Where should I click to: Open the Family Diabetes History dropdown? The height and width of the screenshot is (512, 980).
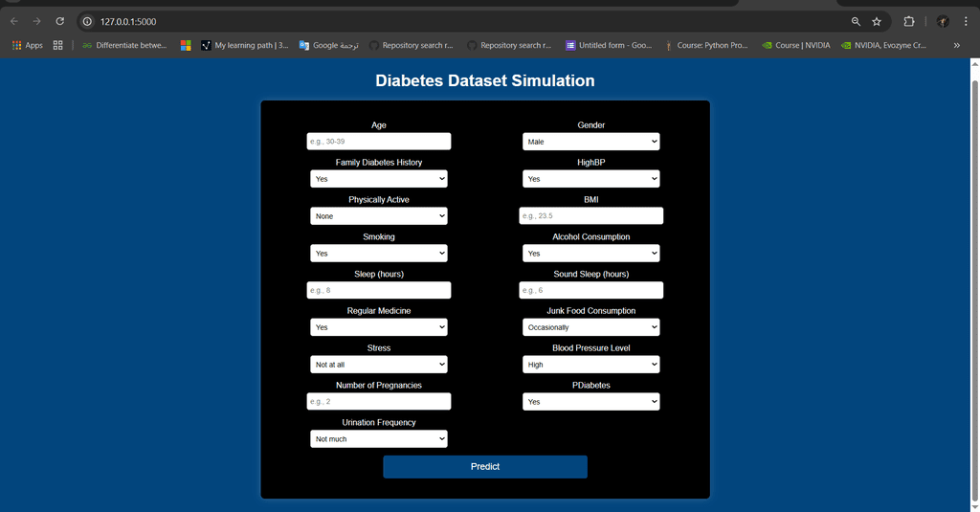tap(379, 179)
